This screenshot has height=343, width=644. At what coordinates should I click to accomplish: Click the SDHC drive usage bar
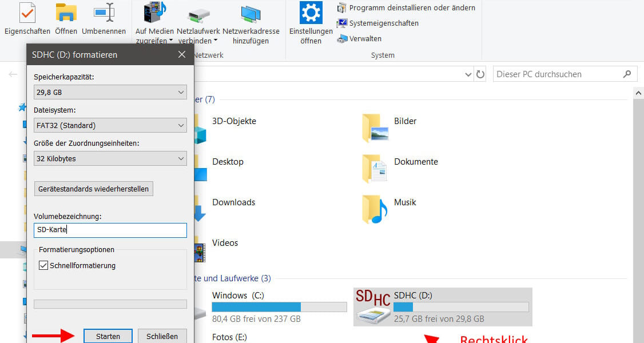(x=461, y=307)
